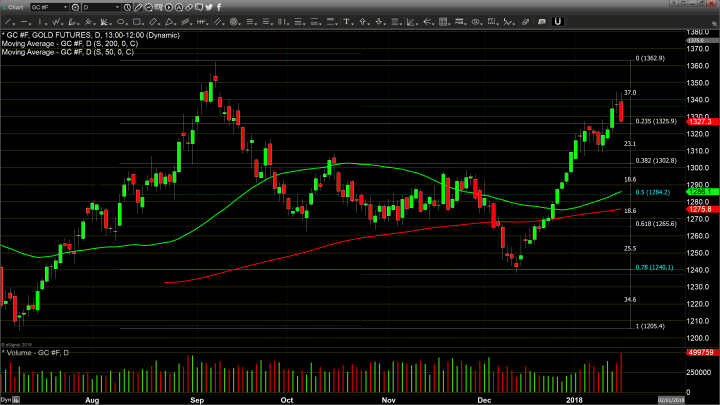Click the 2018 time axis label
This screenshot has height=405, width=720.
(x=574, y=400)
